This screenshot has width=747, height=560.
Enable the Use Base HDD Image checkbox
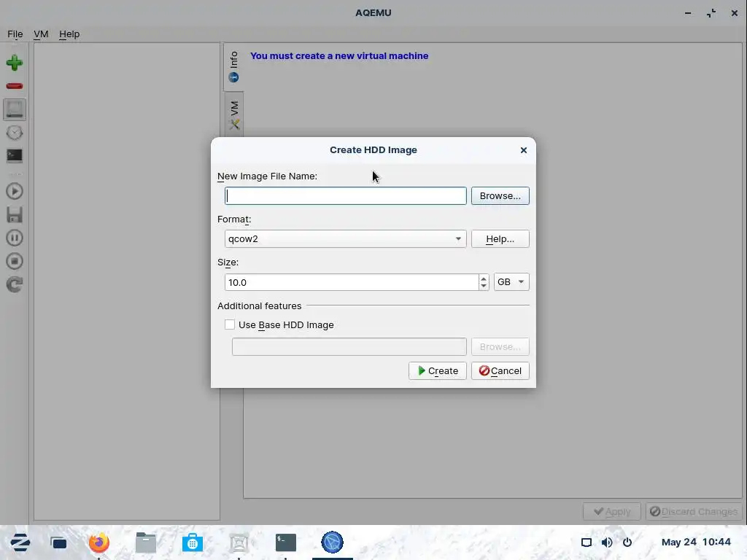230,324
